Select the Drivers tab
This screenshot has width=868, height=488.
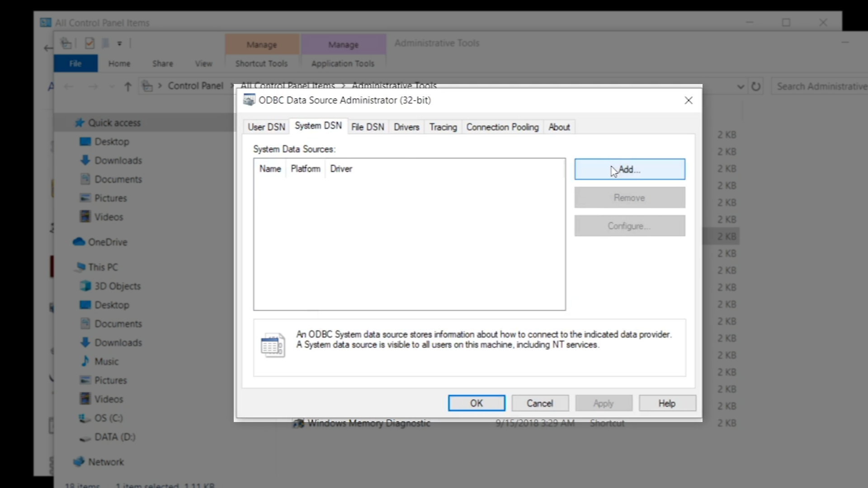406,127
